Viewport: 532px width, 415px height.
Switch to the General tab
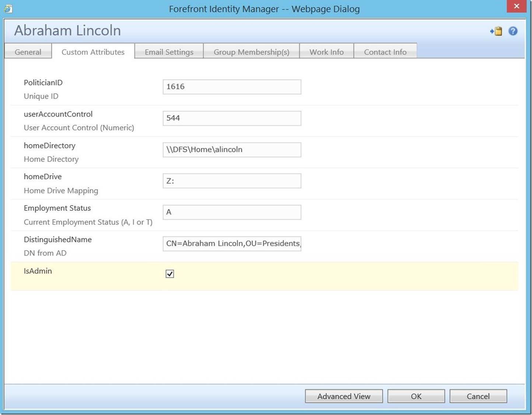tap(28, 52)
